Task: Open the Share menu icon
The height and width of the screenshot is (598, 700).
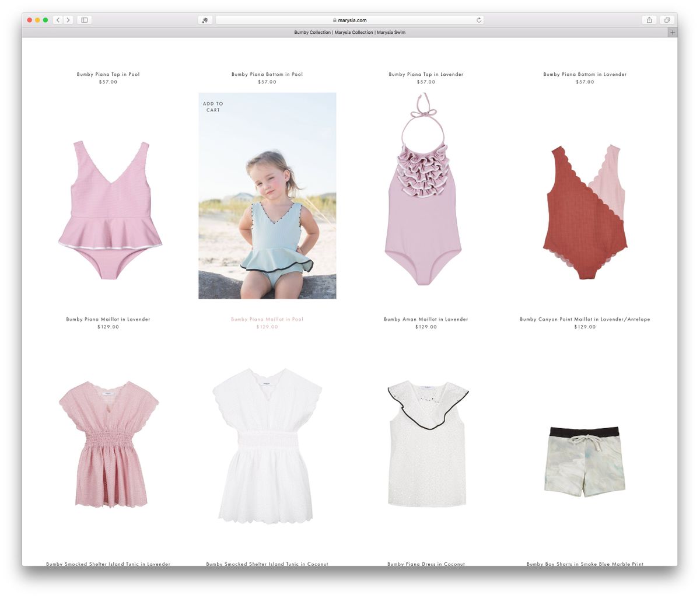Action: pos(649,20)
